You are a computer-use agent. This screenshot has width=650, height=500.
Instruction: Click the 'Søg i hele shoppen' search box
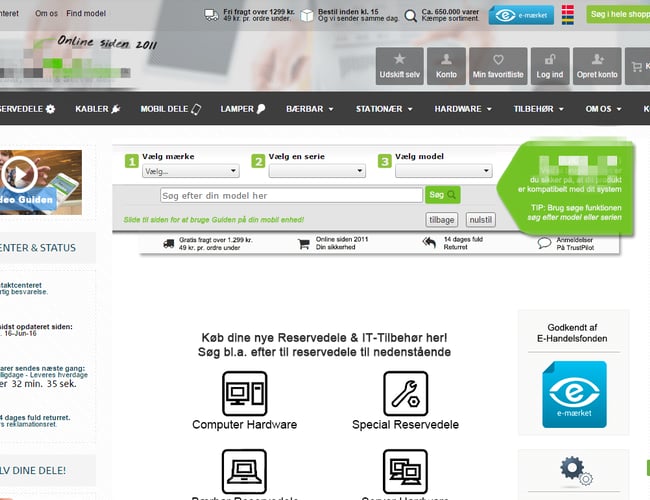point(618,15)
